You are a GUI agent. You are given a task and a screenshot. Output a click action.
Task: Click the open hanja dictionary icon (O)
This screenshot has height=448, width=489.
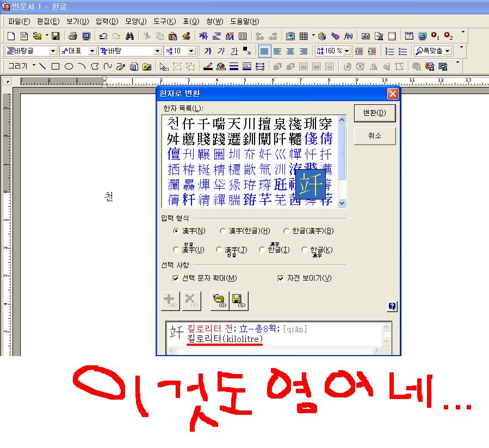(x=219, y=300)
